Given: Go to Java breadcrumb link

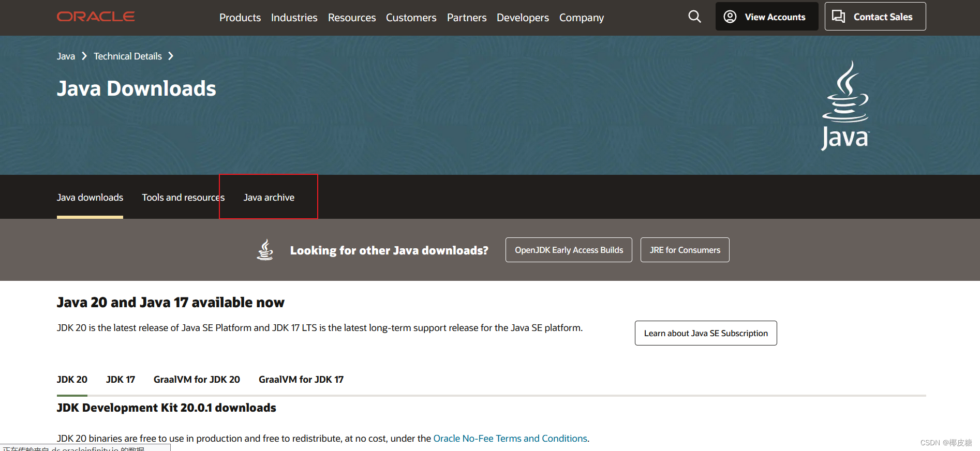Looking at the screenshot, I should click(x=66, y=56).
